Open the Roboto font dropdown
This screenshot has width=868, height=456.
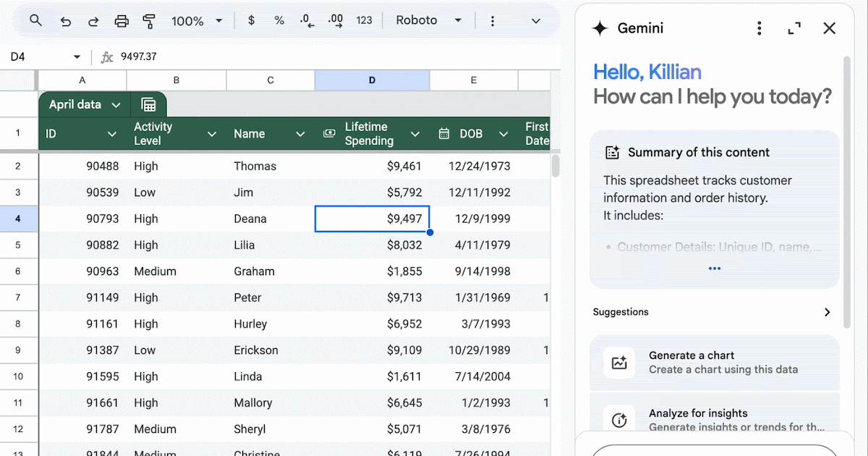(428, 21)
